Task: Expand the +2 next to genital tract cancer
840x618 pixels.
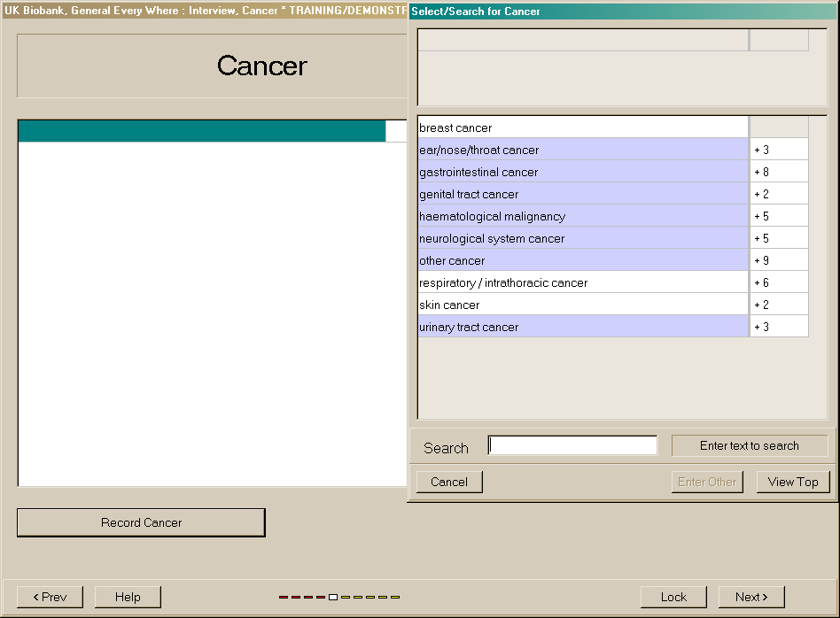Action: [778, 194]
